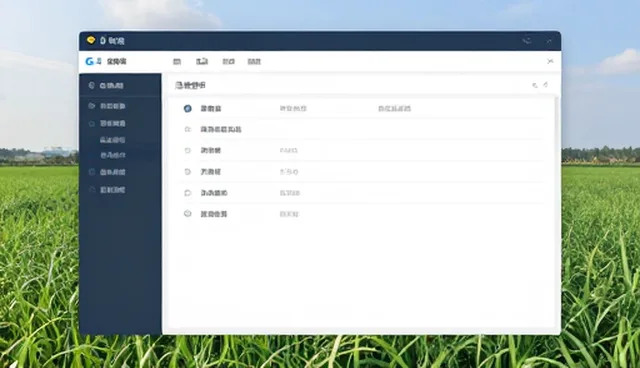Click the smiley circle icon in the last list row
This screenshot has height=368, width=640.
point(188,213)
